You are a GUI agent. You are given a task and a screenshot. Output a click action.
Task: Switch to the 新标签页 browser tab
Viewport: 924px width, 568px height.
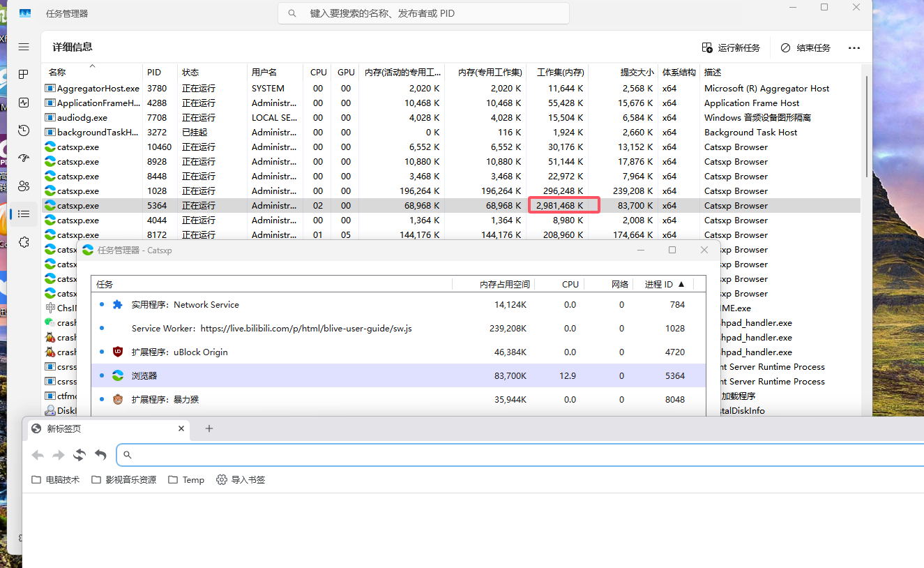108,429
